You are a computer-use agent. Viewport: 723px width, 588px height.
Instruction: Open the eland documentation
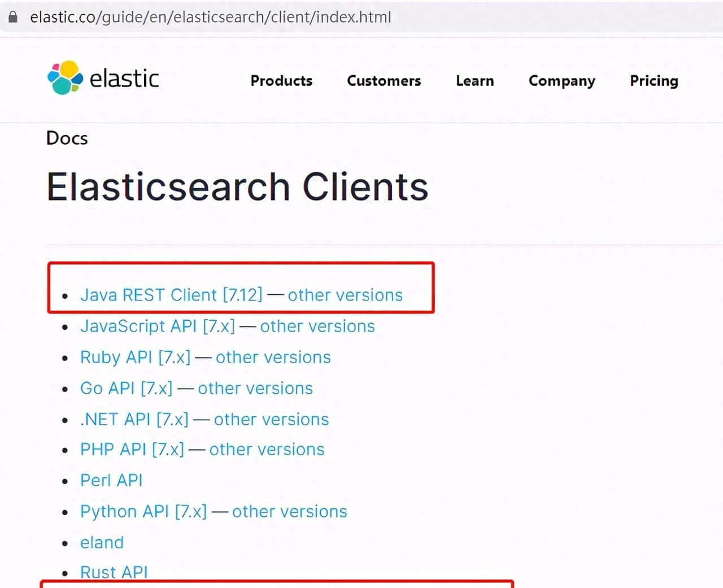102,542
